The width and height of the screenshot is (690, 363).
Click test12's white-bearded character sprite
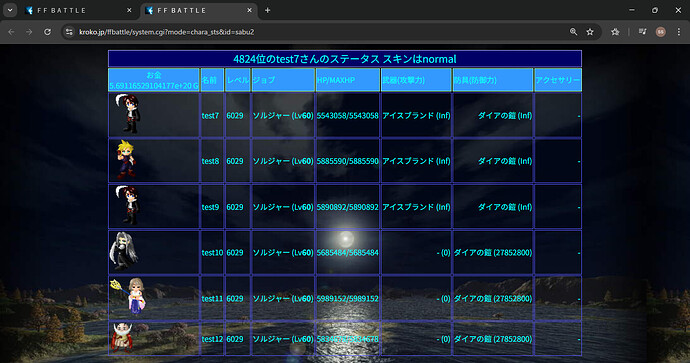pyautogui.click(x=122, y=338)
